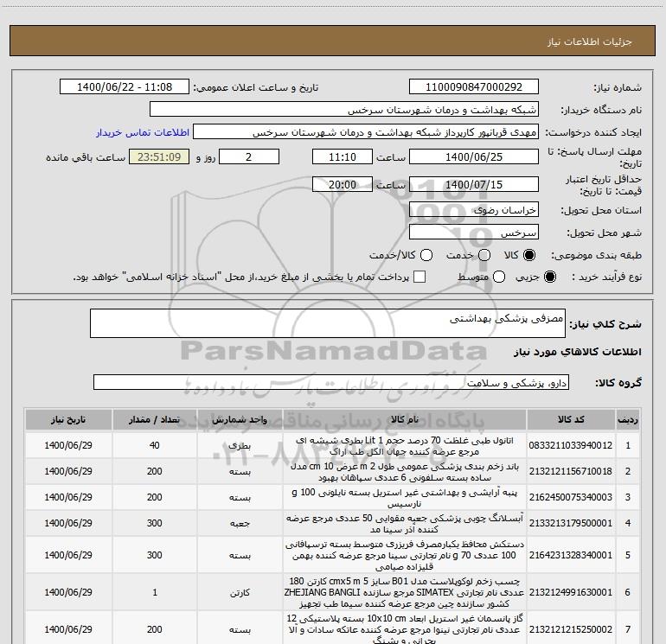Click the باند زخم بندی product name cell

pyautogui.click(x=405, y=472)
